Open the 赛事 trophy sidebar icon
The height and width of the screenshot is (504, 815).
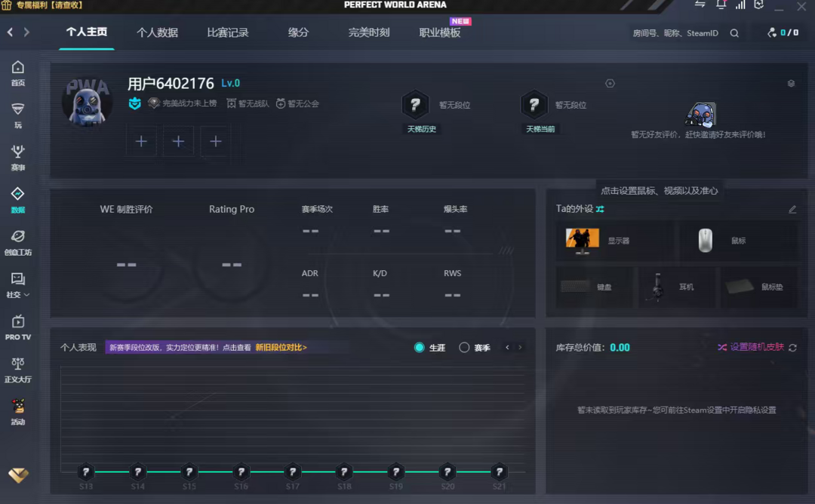(x=18, y=157)
